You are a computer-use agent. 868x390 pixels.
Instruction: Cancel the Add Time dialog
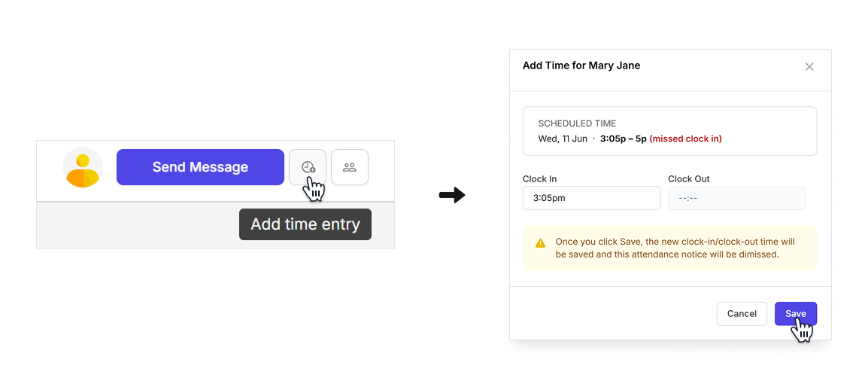(742, 314)
